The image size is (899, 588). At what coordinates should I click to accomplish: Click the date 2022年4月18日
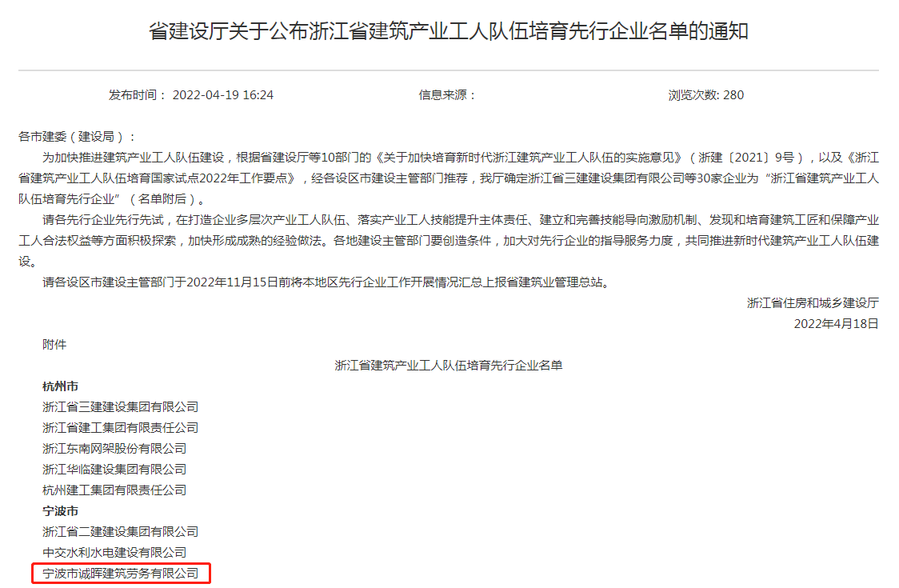[x=836, y=323]
